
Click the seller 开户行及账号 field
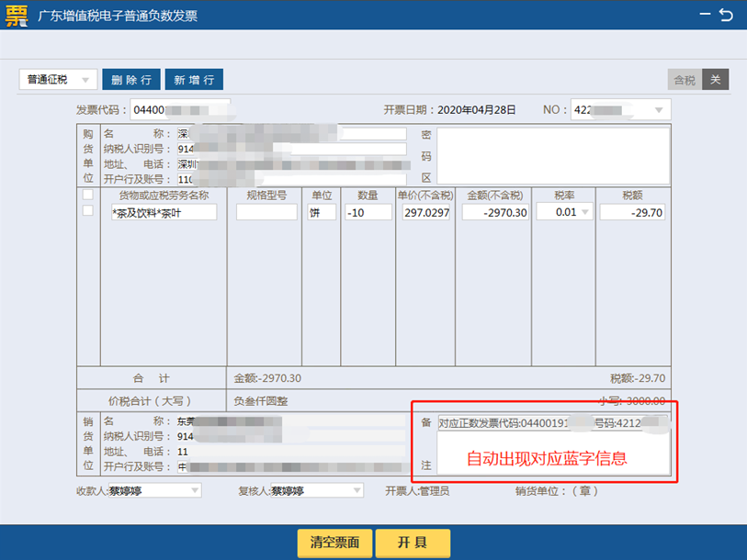[290, 466]
